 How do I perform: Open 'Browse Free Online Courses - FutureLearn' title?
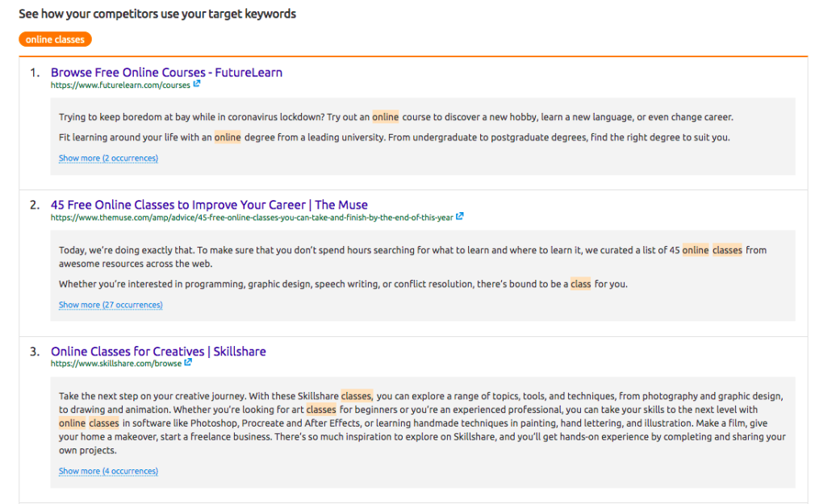point(166,73)
